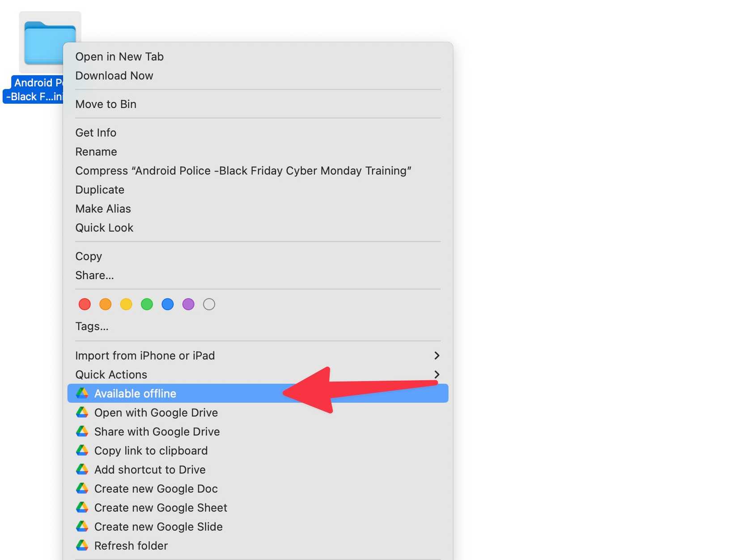Apply the blue tag to the folder
The height and width of the screenshot is (560, 738).
167,304
